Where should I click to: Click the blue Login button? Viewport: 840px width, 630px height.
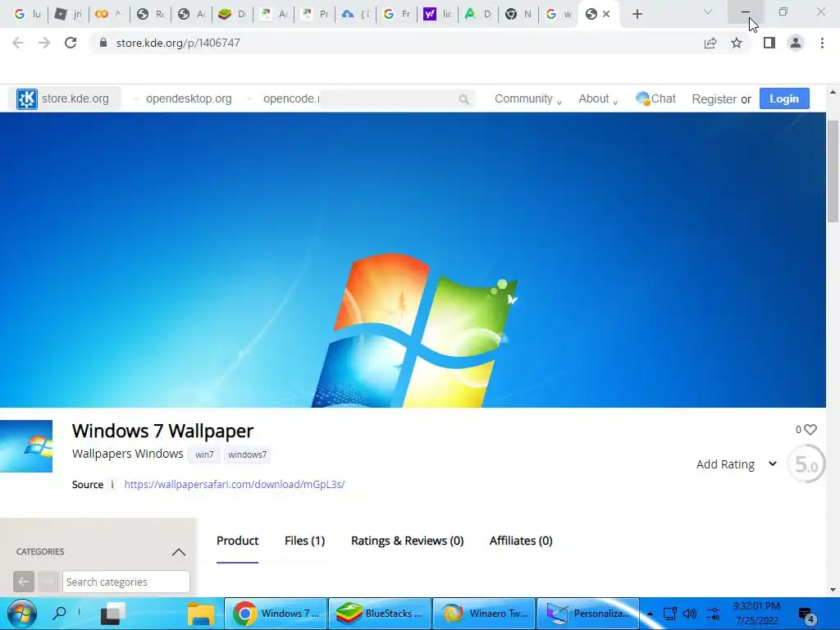point(783,98)
